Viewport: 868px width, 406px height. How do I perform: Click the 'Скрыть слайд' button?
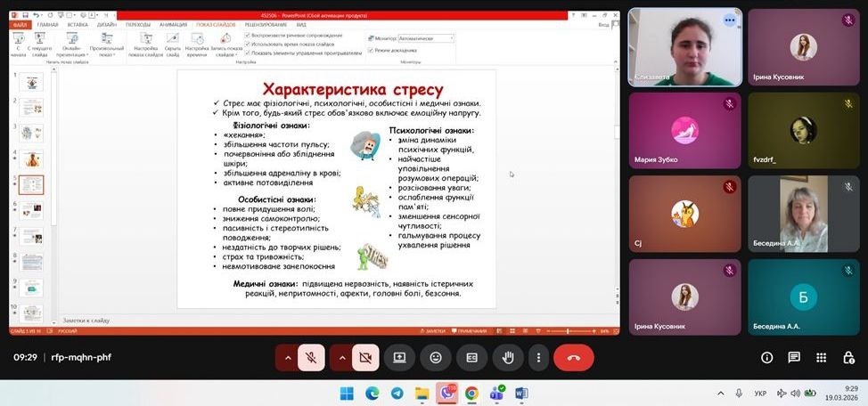[172, 45]
